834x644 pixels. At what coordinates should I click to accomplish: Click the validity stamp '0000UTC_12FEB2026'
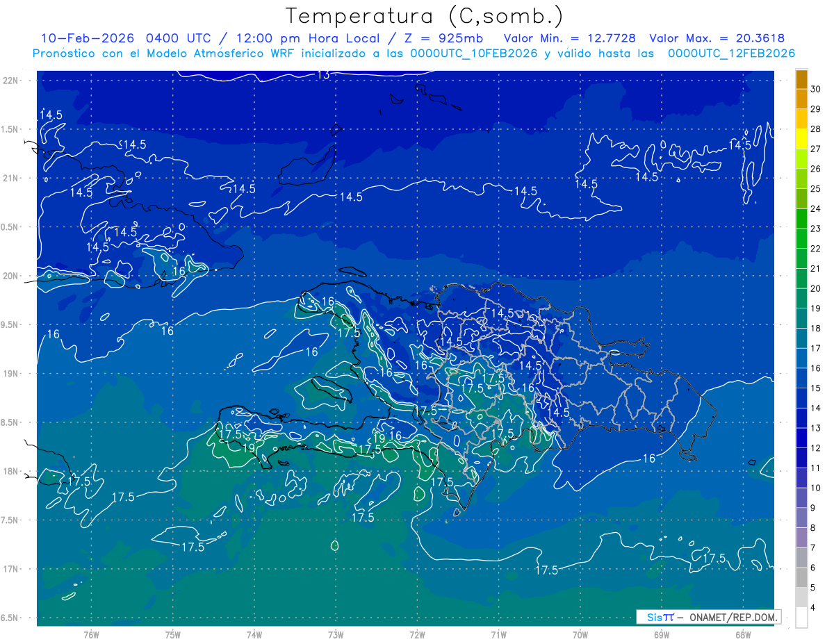coord(731,53)
